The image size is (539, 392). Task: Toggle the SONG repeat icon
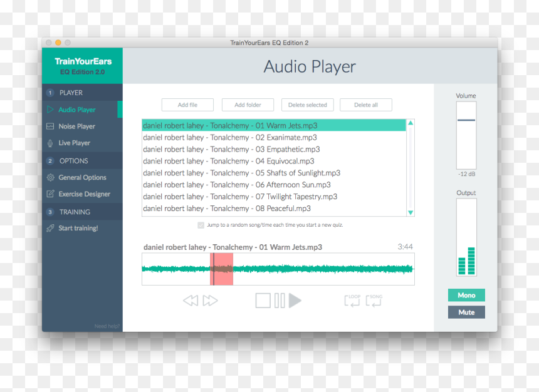point(374,301)
